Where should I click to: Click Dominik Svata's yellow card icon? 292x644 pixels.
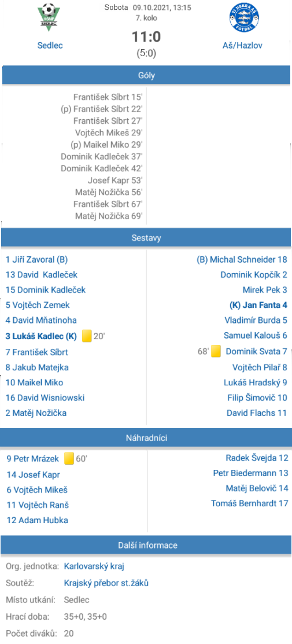point(216,351)
